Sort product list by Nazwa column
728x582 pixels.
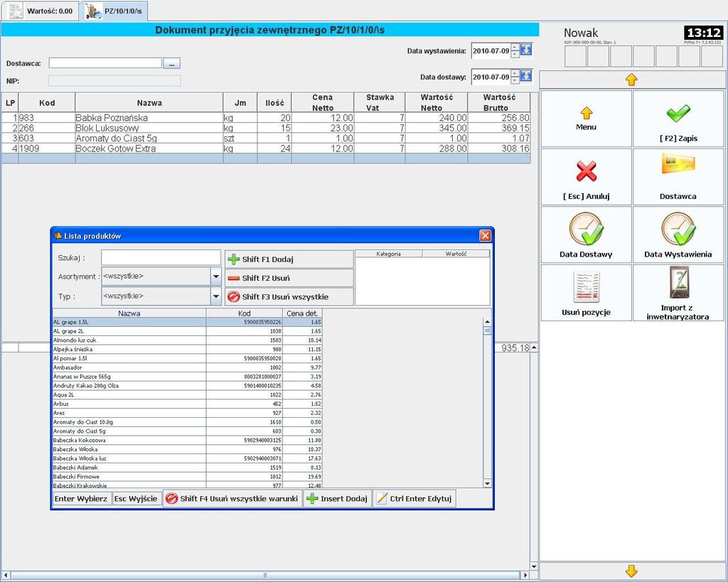129,313
